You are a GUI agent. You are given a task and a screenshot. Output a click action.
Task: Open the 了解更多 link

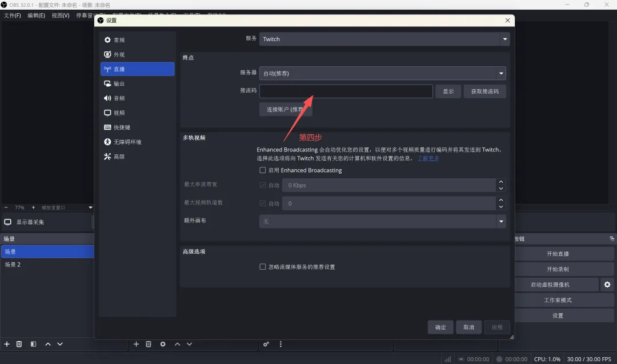(428, 158)
